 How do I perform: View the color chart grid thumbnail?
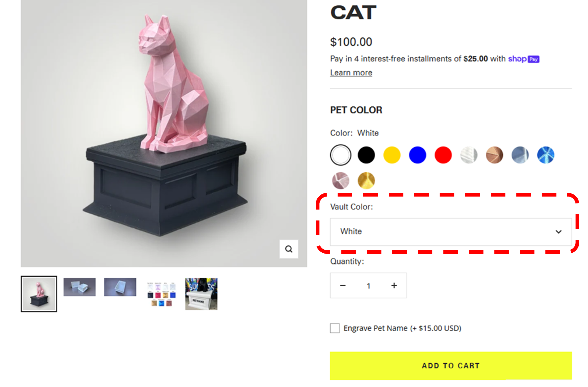click(x=161, y=294)
